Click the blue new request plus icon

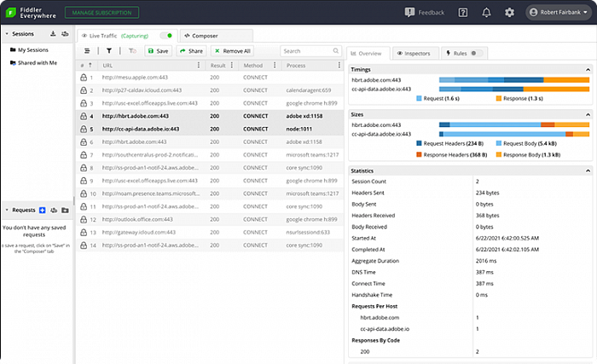point(43,211)
